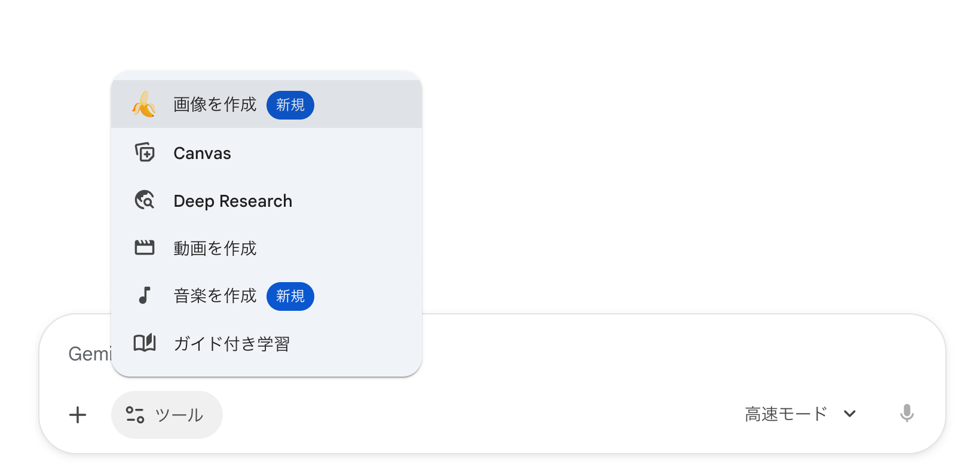Open Deep Research via its magnifier icon

click(x=144, y=200)
